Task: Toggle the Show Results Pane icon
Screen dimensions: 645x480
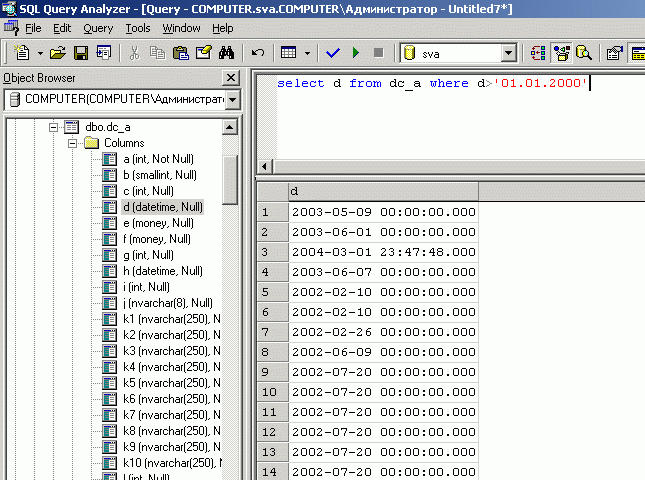Action: pos(637,53)
